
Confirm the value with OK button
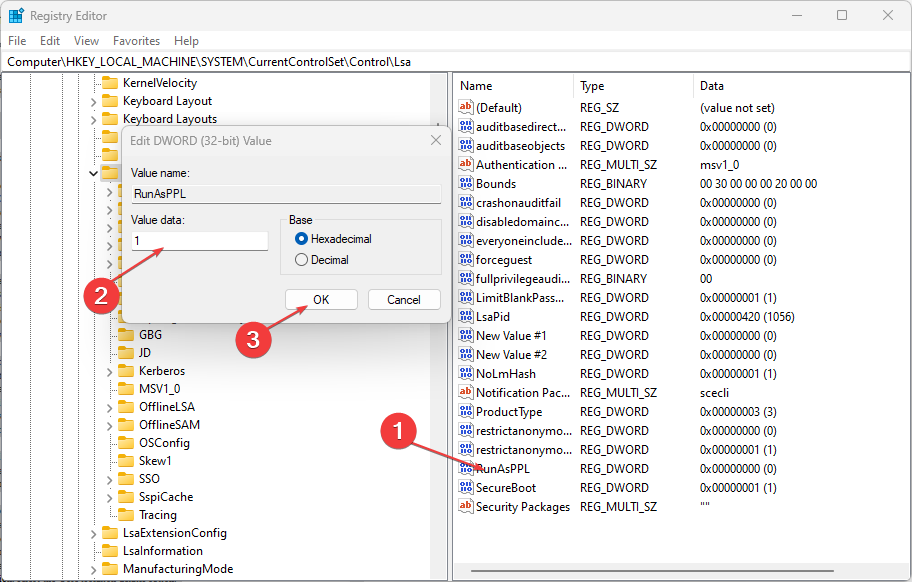(x=321, y=300)
